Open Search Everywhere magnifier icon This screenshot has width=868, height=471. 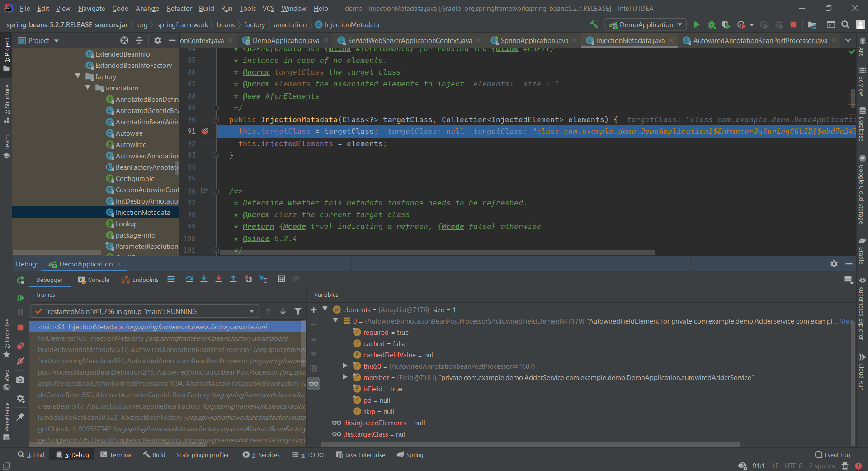click(x=845, y=24)
